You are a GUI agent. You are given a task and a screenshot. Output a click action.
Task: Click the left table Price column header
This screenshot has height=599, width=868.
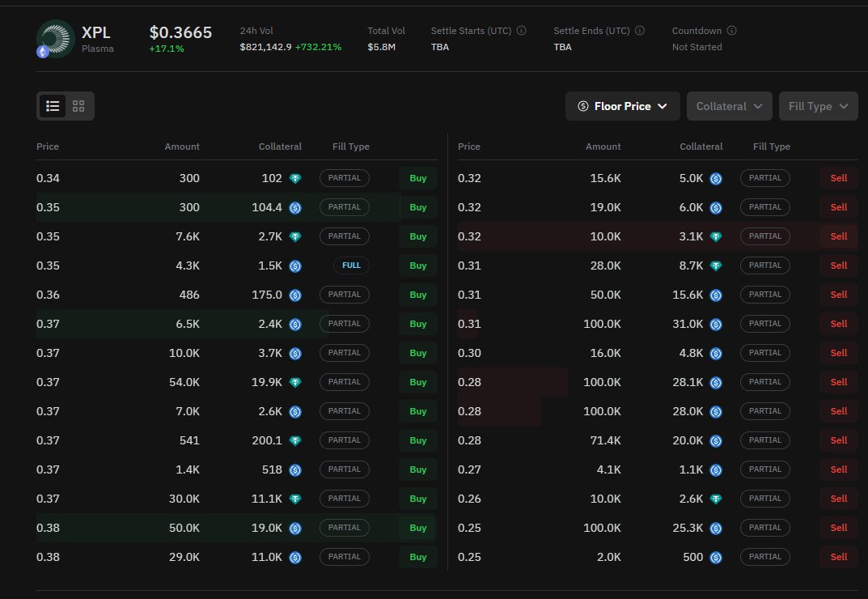pos(48,147)
